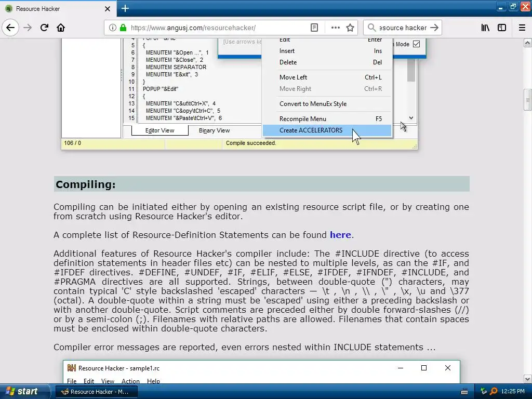Switch to Binary View tab
532x399 pixels.
click(214, 130)
